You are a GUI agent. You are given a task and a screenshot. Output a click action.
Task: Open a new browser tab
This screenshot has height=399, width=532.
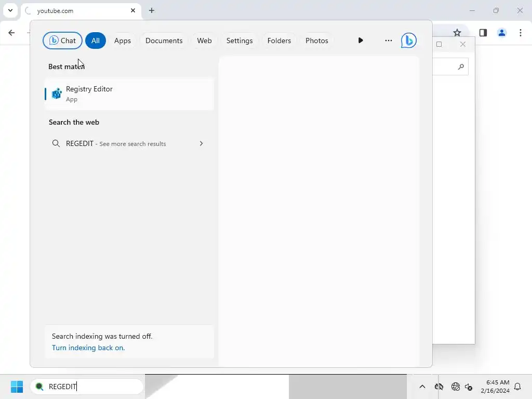[x=152, y=10]
